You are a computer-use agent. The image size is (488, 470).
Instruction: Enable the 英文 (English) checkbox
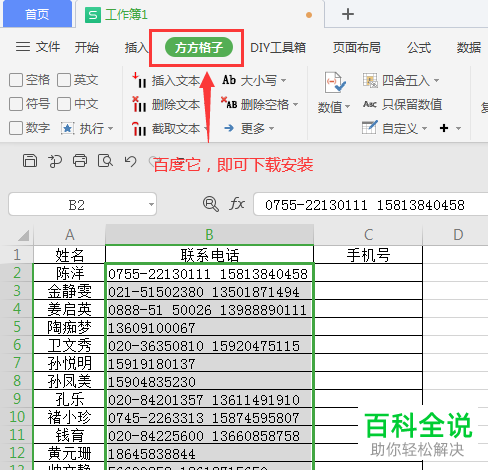64,80
